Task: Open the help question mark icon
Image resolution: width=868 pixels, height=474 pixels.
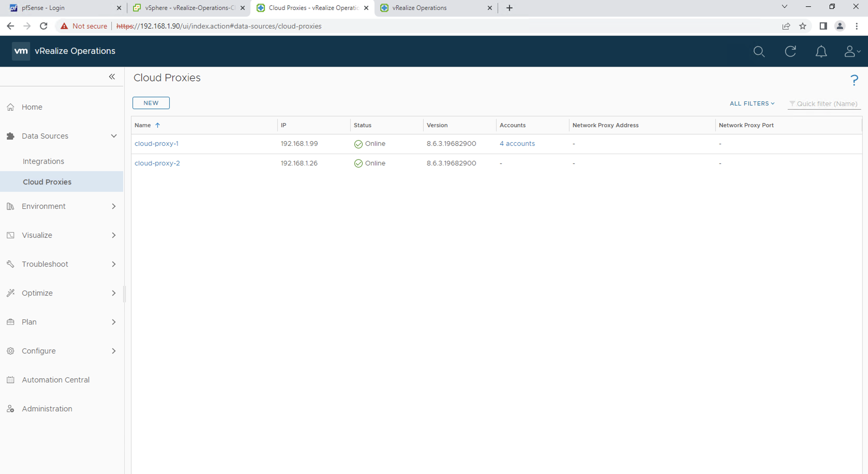Action: pyautogui.click(x=854, y=80)
